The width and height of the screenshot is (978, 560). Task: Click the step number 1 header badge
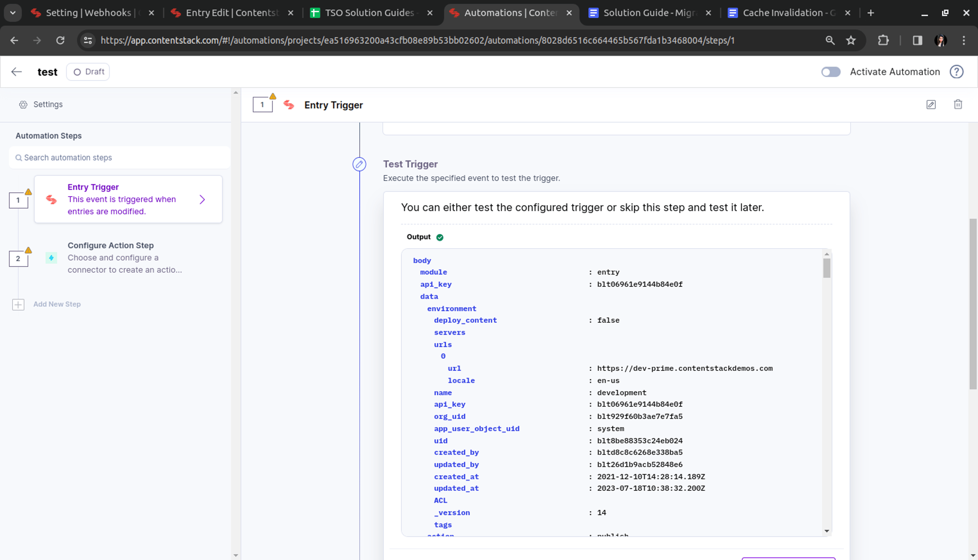tap(262, 105)
